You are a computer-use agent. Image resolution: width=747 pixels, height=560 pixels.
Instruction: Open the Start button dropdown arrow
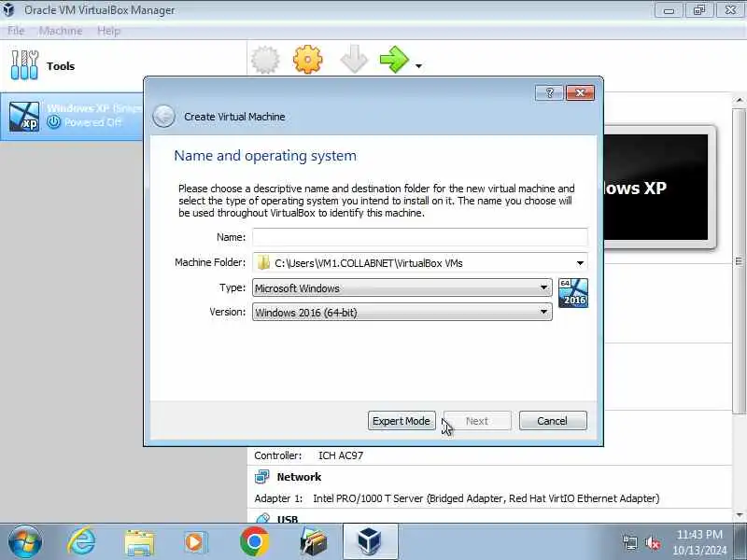pos(418,65)
